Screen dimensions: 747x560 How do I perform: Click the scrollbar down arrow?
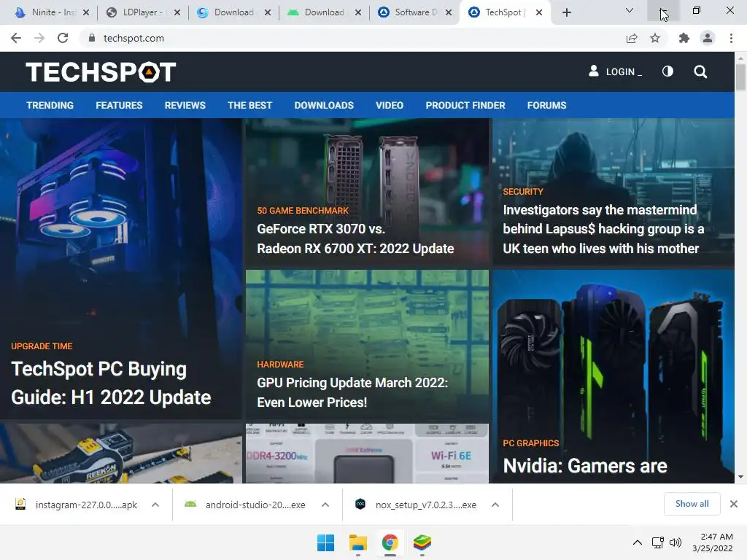click(740, 477)
